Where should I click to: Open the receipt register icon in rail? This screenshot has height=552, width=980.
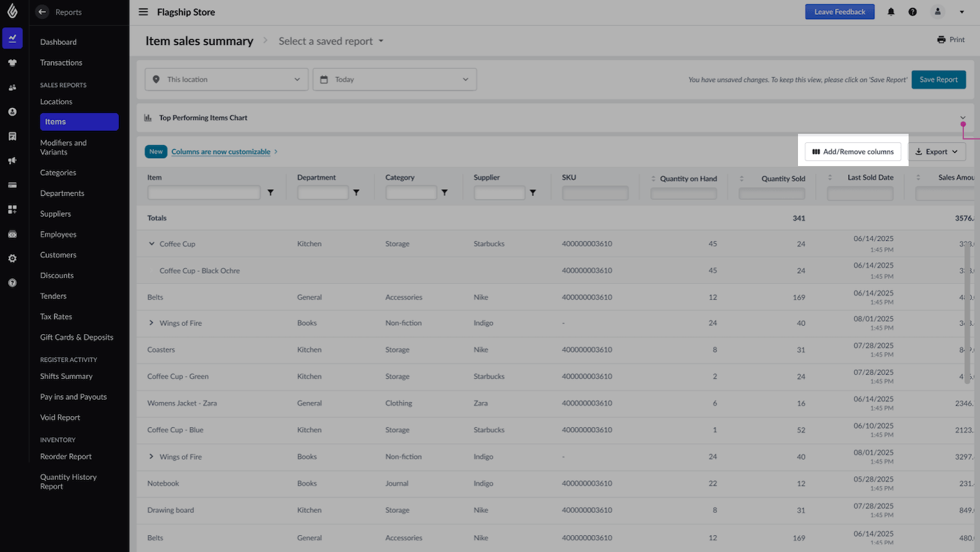[12, 136]
